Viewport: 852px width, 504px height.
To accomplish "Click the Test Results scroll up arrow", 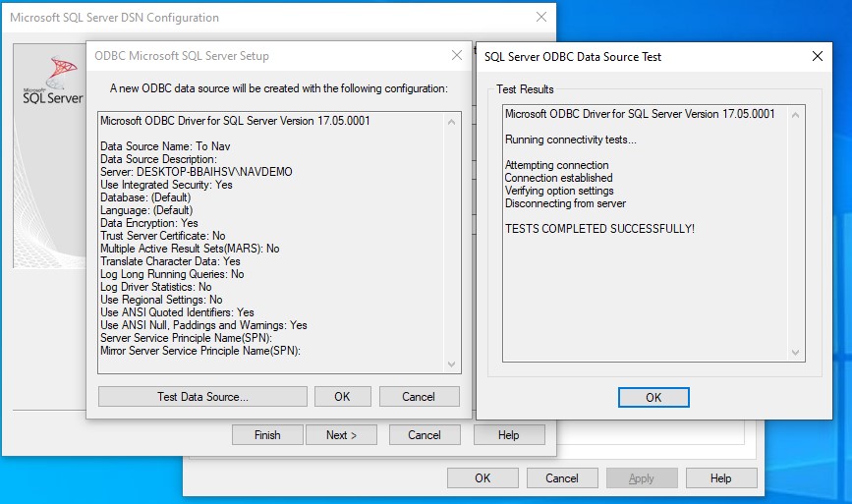I will [x=795, y=115].
